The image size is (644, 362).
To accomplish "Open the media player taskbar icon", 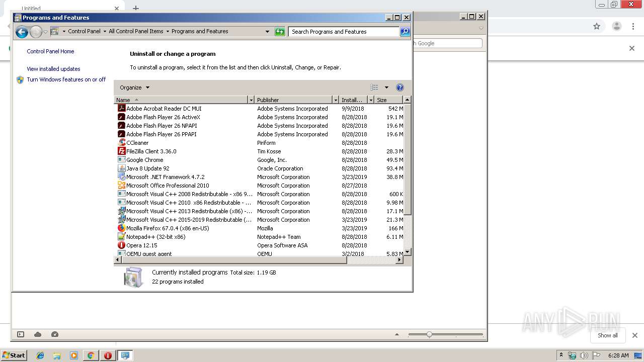I will tap(74, 355).
